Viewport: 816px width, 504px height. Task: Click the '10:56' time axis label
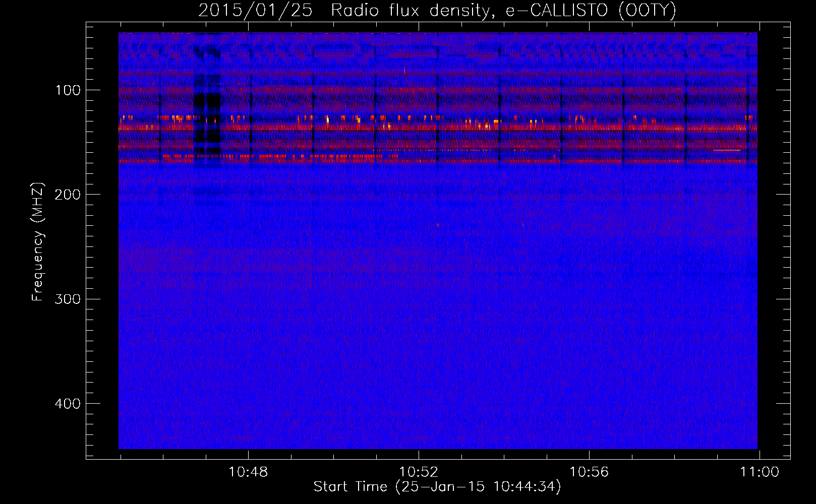pos(589,472)
